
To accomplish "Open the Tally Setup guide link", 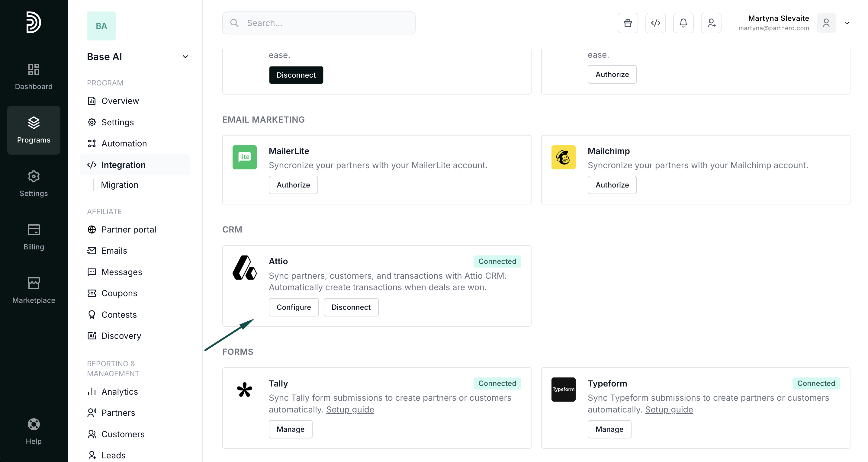I will 350,409.
